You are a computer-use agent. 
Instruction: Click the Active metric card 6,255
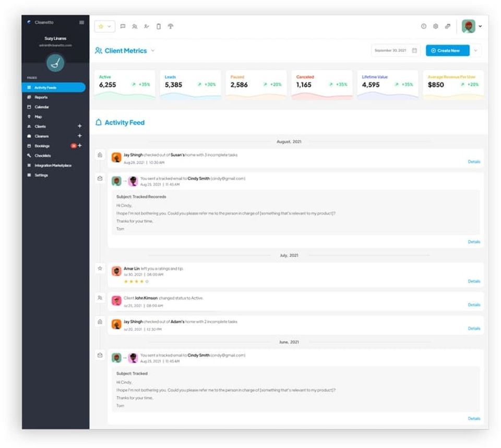click(125, 85)
